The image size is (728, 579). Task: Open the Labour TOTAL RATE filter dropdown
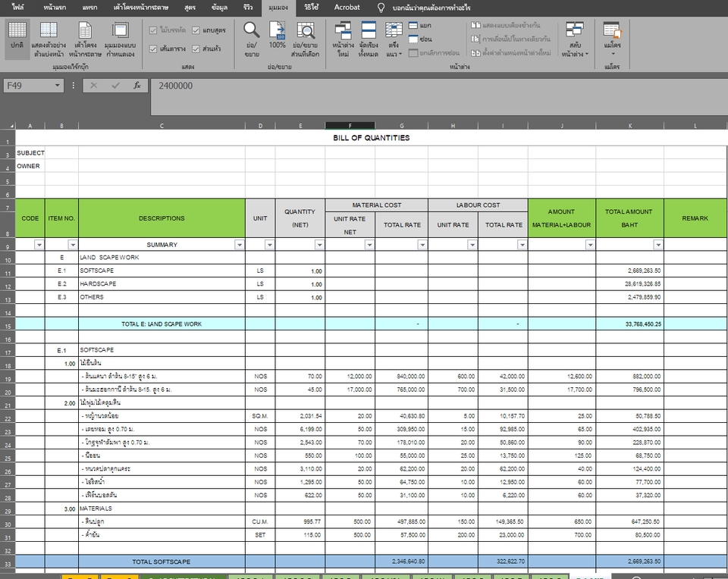coord(522,245)
